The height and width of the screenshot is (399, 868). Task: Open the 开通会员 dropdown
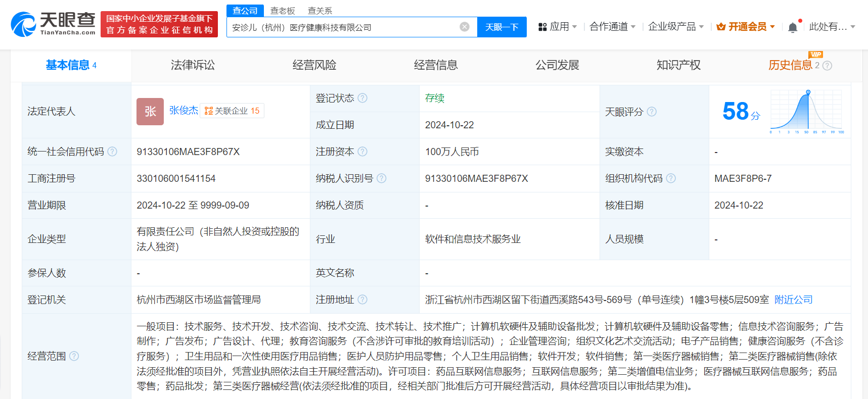click(746, 27)
